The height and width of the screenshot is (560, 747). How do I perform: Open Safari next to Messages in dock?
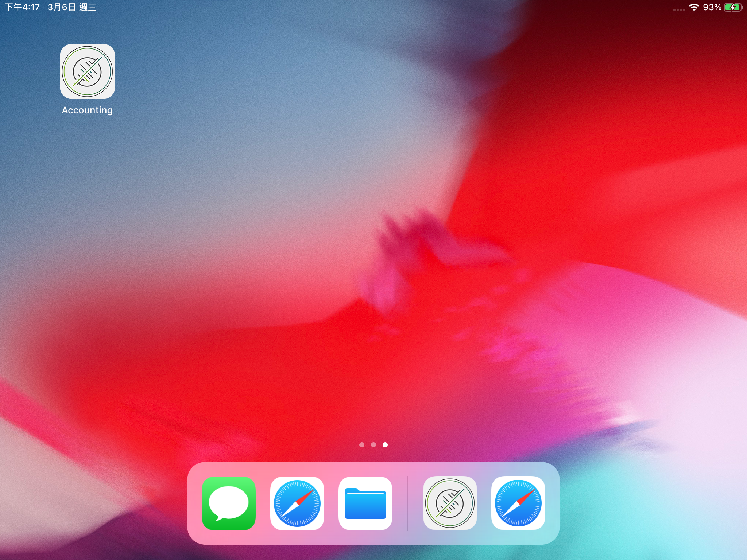pos(297,503)
